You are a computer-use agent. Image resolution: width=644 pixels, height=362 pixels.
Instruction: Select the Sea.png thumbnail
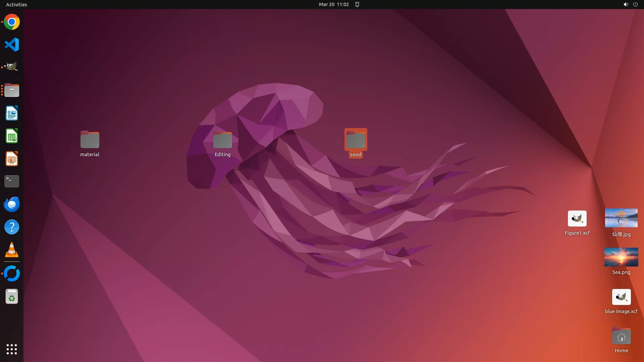621,257
